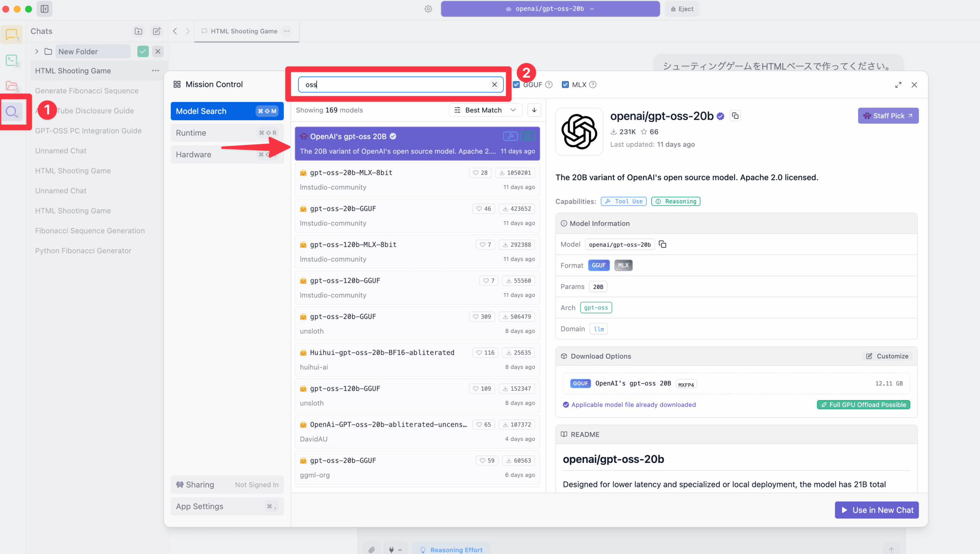This screenshot has height=554, width=980.
Task: Open the openai/gpt-oss-20b model selector dropdown
Action: (550, 9)
